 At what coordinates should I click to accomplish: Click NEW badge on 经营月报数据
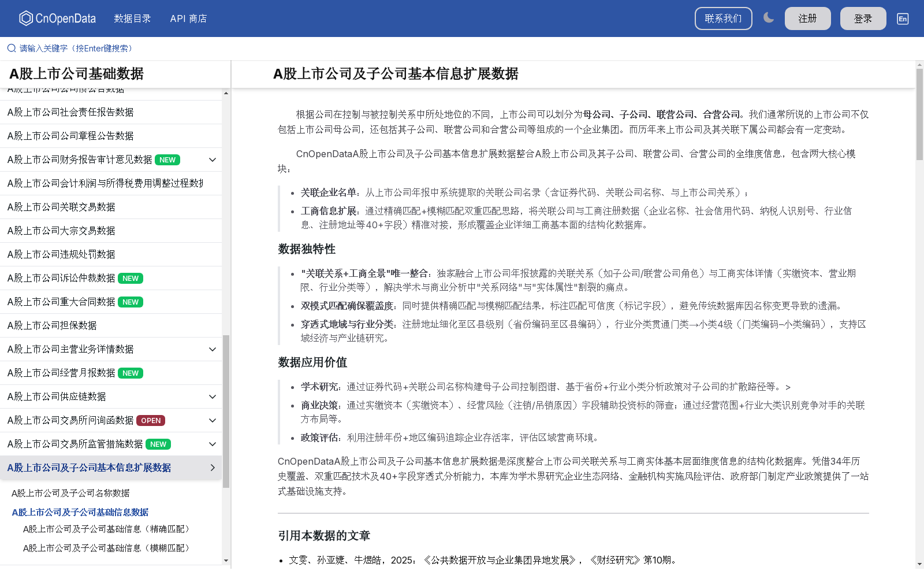[131, 373]
